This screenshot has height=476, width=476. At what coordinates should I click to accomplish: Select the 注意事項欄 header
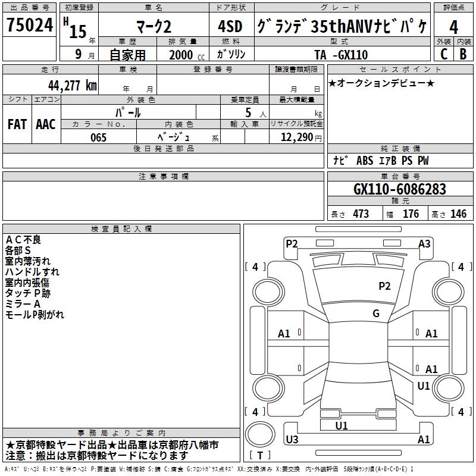point(163,176)
